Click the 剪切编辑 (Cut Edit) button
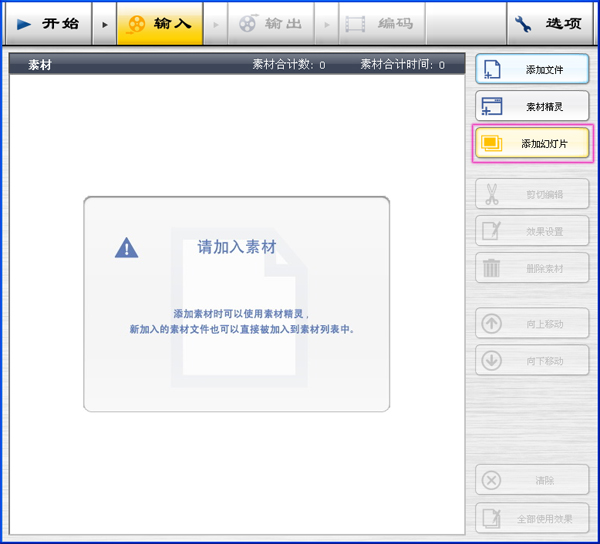 pos(532,194)
